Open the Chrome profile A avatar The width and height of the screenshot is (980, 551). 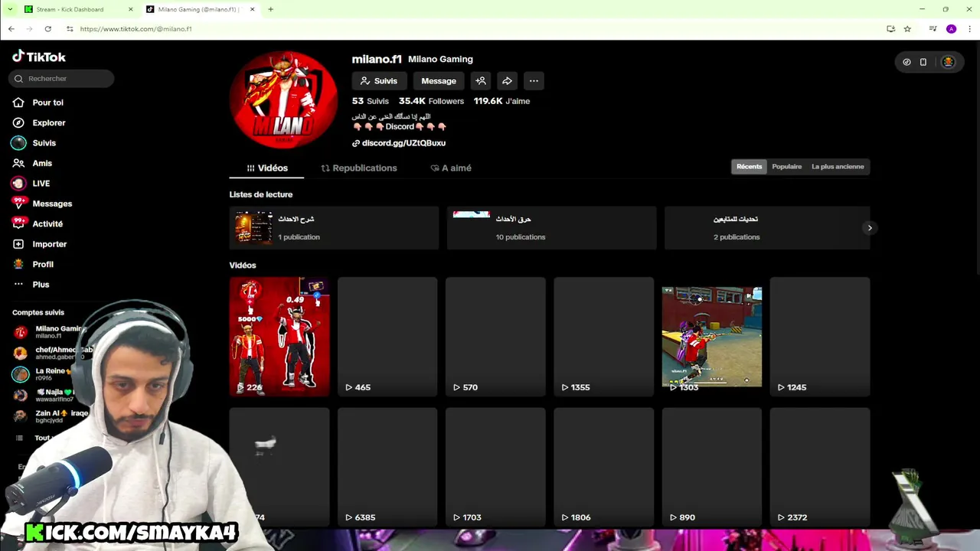click(951, 29)
